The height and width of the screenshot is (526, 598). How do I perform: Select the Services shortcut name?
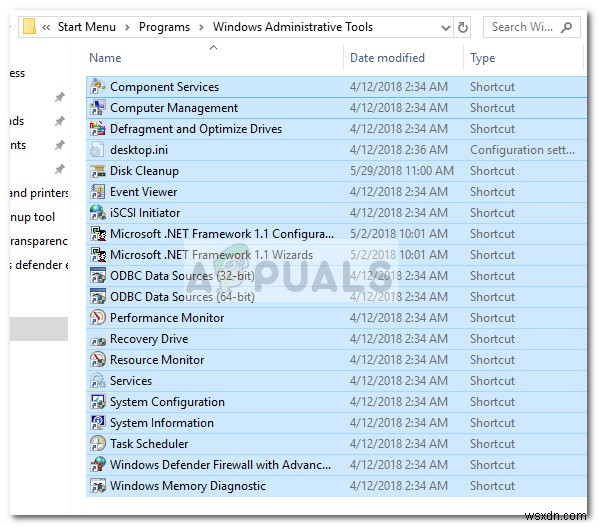tap(131, 381)
